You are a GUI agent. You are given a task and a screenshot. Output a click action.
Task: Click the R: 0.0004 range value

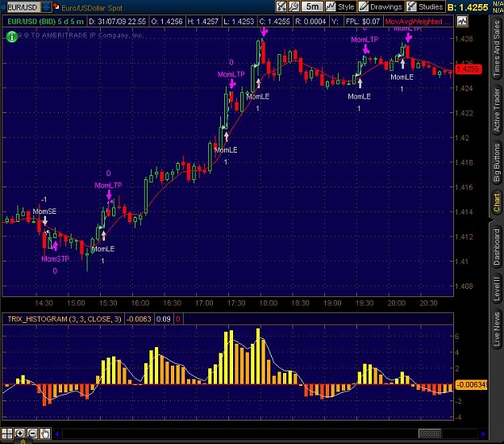click(310, 22)
